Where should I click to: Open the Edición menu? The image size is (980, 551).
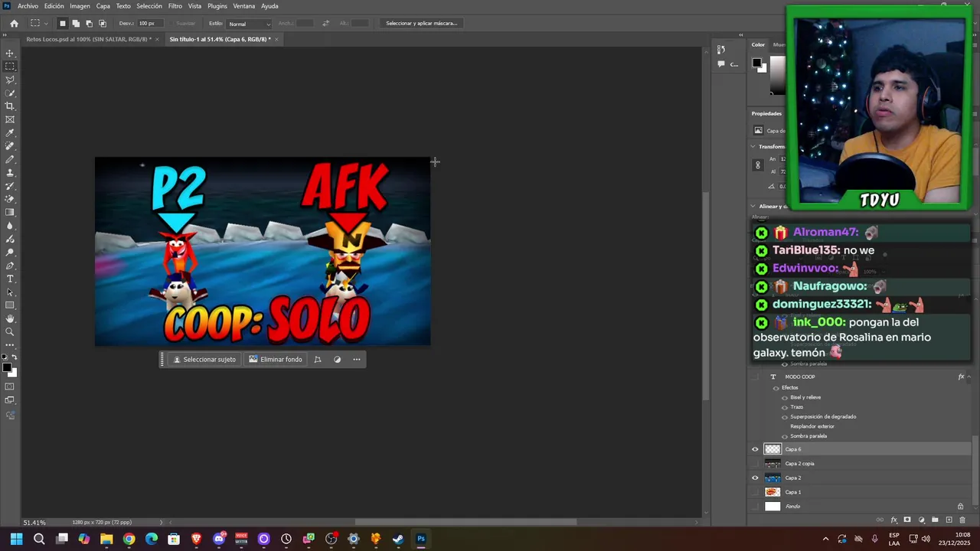point(54,6)
